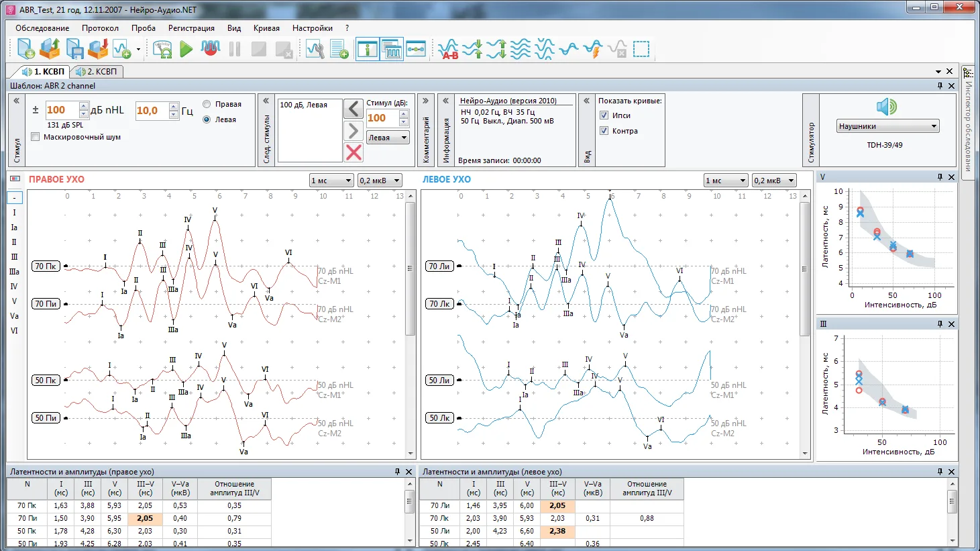Select the Ia wave marker button

[14, 228]
